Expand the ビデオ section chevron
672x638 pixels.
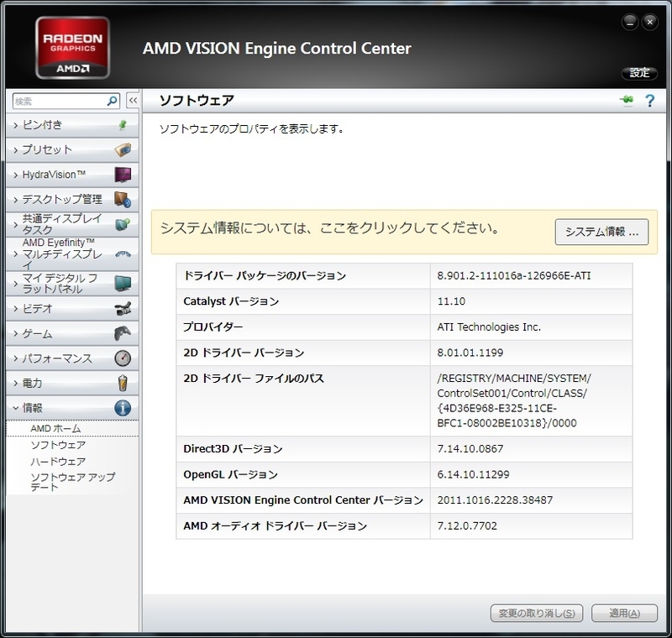click(x=16, y=308)
